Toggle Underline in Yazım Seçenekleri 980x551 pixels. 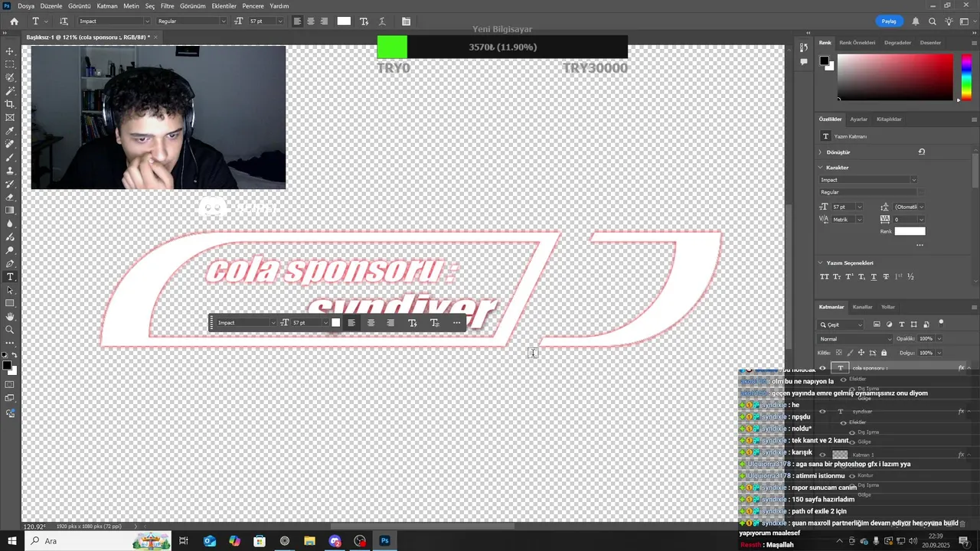pyautogui.click(x=874, y=276)
